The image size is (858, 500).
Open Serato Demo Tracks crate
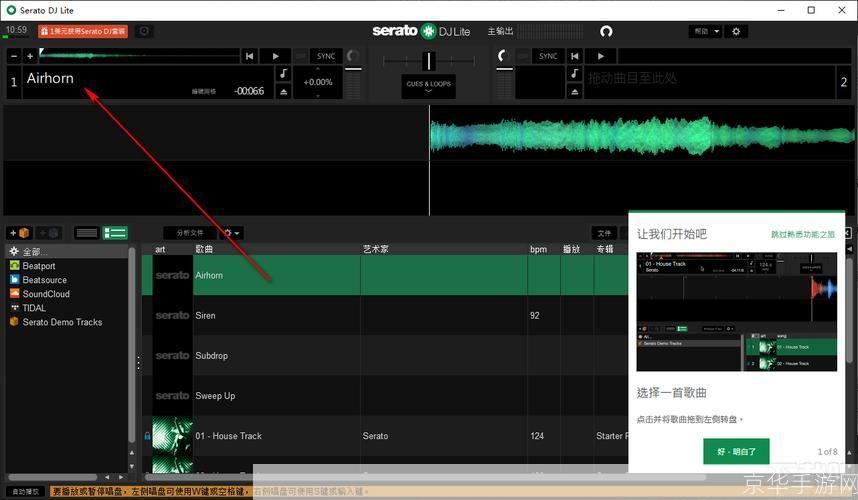click(x=62, y=322)
